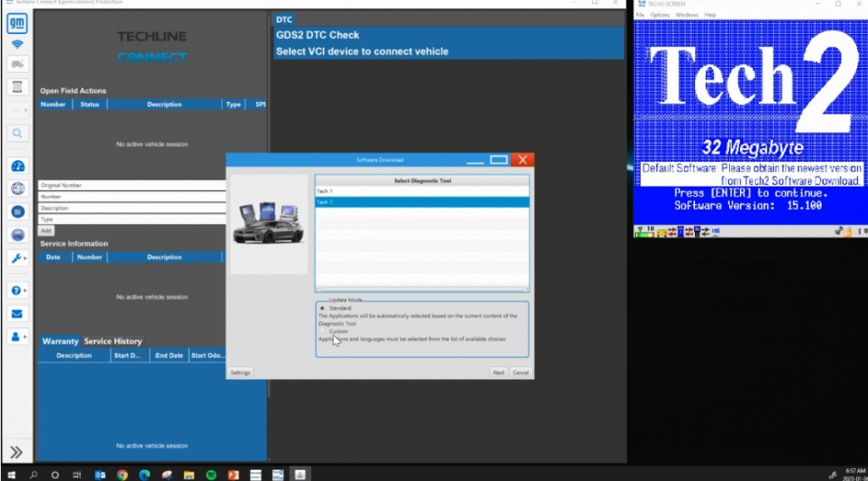Open PowerPoint from the taskbar
868x481 pixels.
point(233,475)
